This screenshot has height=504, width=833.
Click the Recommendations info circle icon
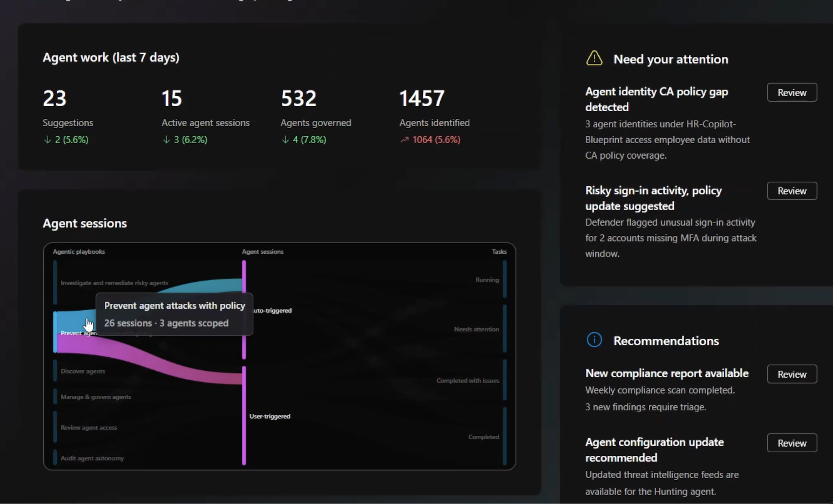point(594,340)
